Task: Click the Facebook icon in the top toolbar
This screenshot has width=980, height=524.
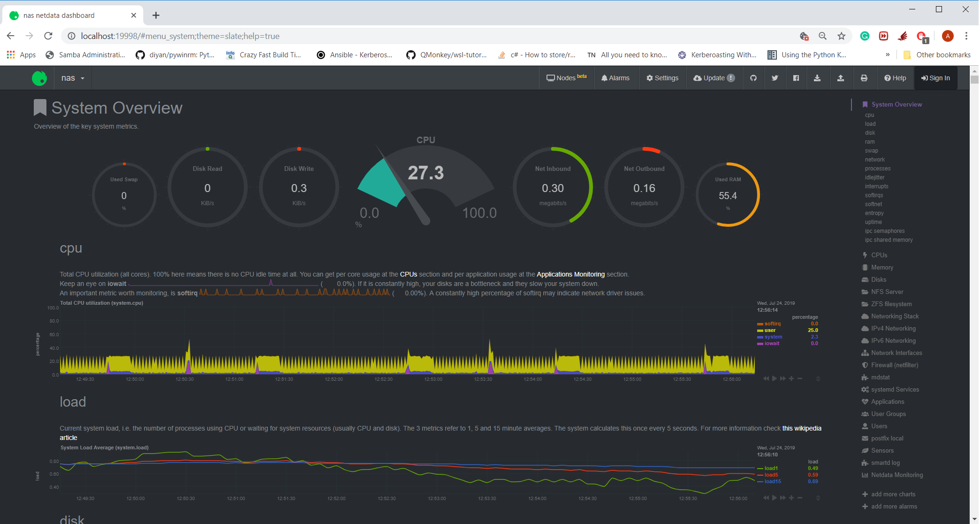Action: pos(796,78)
